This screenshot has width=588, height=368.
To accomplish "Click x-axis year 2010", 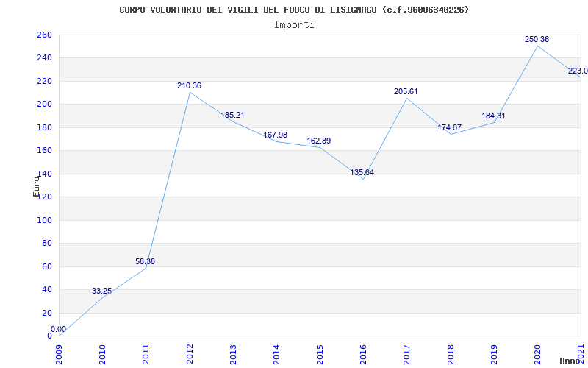I will [x=103, y=354].
